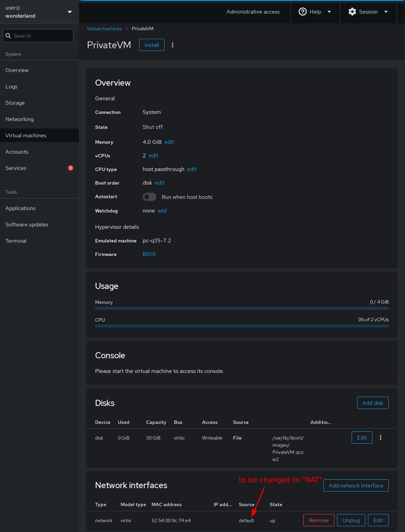Open Networking in the sidebar
The height and width of the screenshot is (532, 405).
pos(19,119)
